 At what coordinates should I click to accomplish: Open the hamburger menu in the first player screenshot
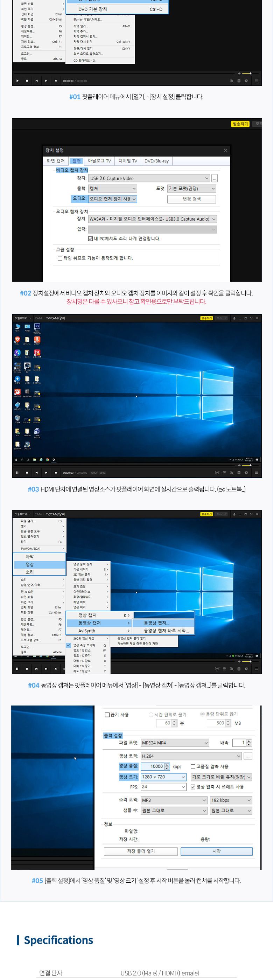click(x=256, y=81)
